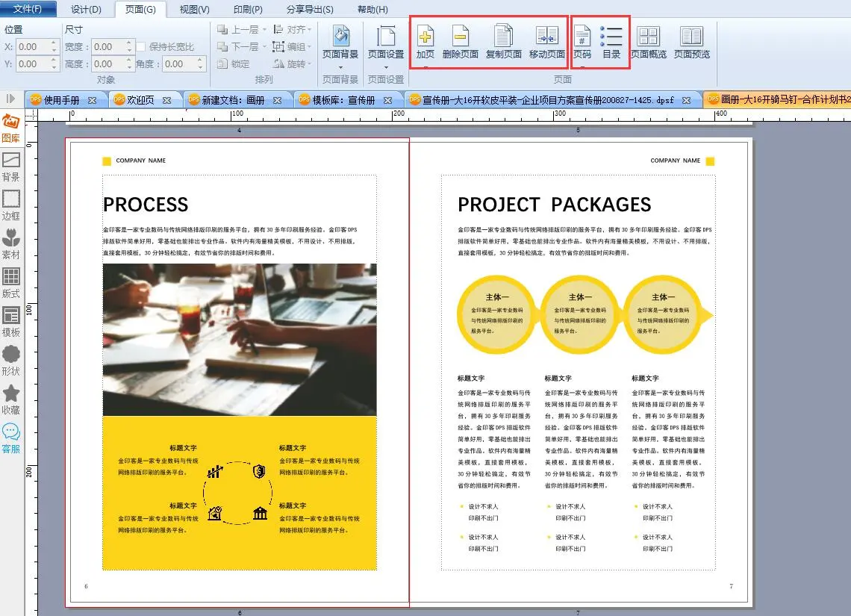The width and height of the screenshot is (851, 616).
Task: Expand the 下一层 send backward dropdown
Action: (x=264, y=47)
